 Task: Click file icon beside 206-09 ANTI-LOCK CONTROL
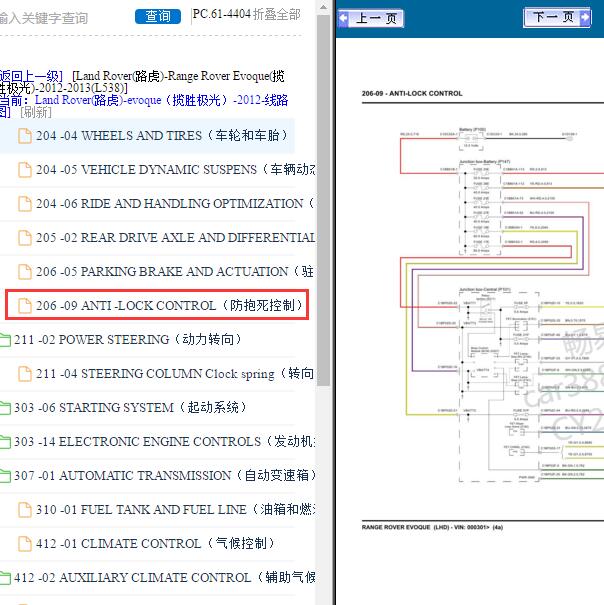click(x=25, y=306)
